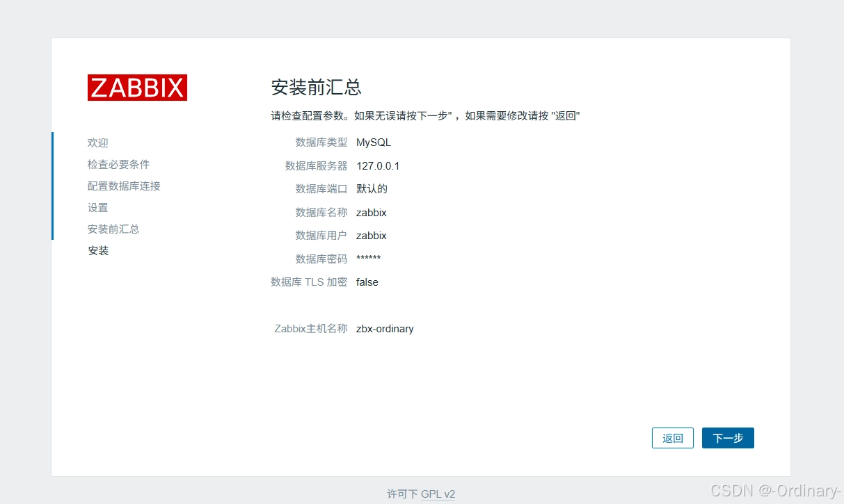Click the 默认的 port value
The height and width of the screenshot is (504, 844).
pos(372,189)
